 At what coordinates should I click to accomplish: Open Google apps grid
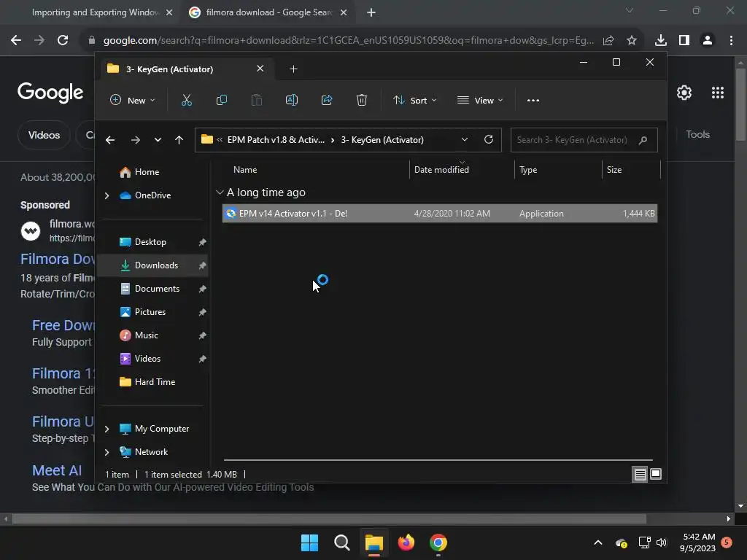(x=718, y=93)
